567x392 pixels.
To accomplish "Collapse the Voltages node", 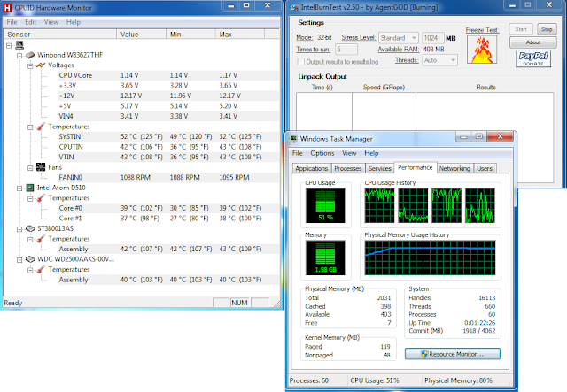I will click(x=30, y=65).
